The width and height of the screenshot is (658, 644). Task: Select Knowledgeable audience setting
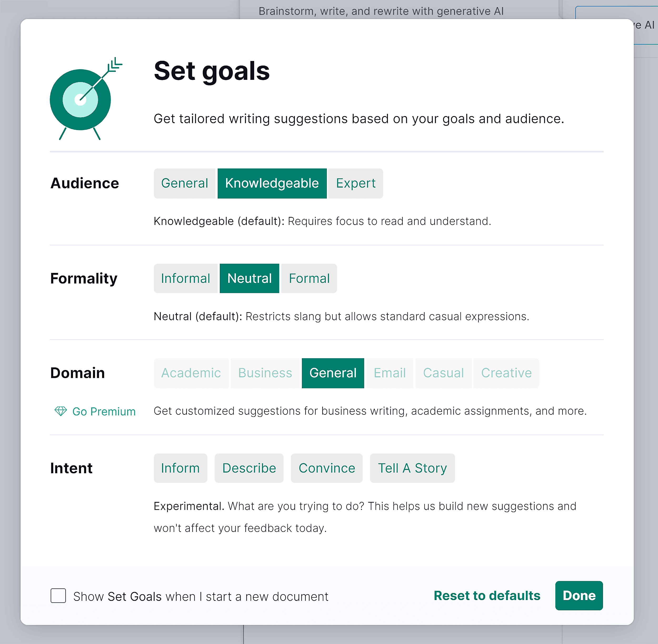pyautogui.click(x=272, y=183)
